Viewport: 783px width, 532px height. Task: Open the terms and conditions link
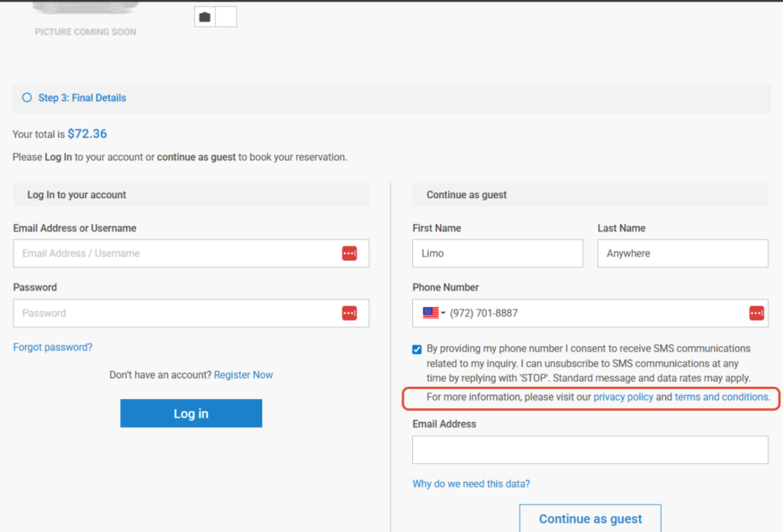pyautogui.click(x=722, y=397)
